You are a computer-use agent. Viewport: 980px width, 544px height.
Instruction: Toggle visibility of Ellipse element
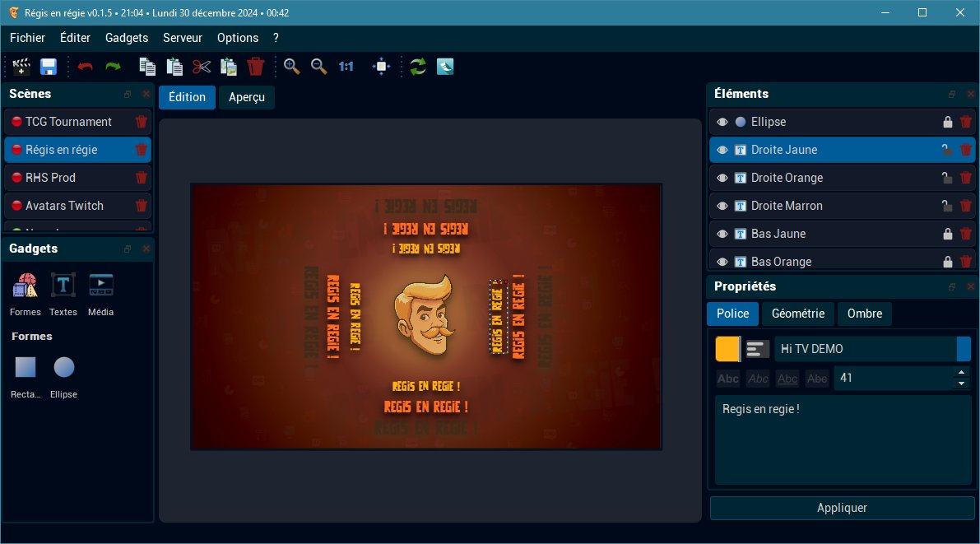coord(722,122)
